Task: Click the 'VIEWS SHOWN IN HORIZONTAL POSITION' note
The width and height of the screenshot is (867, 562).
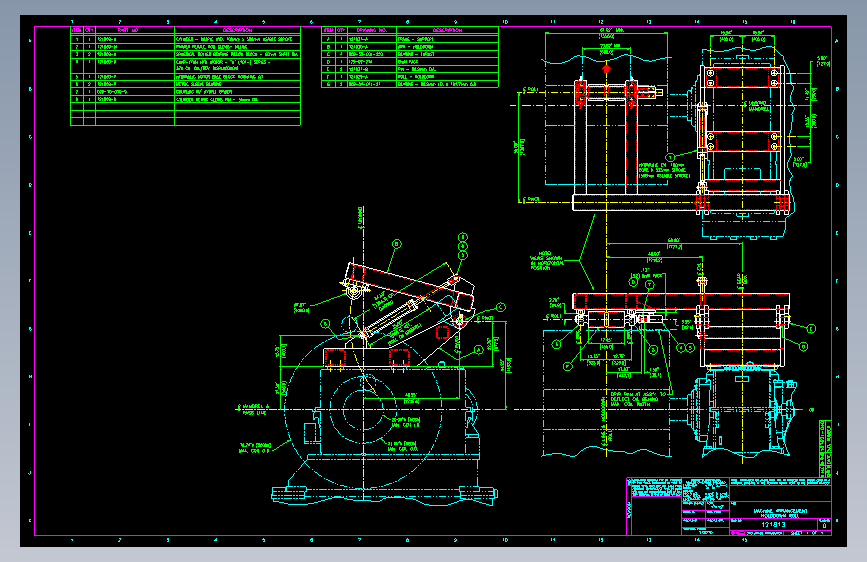Action: pyautogui.click(x=547, y=260)
